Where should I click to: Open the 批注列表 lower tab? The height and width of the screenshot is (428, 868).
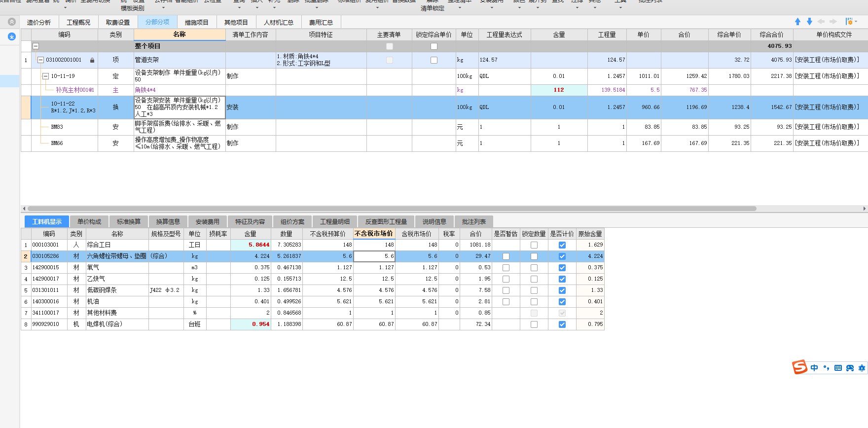pos(474,222)
